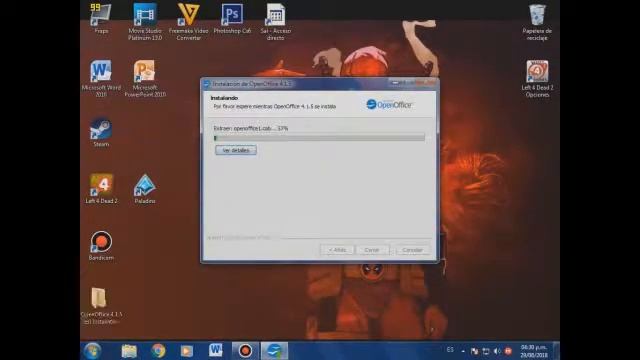Open Papelera de reciclaje
Image resolution: width=640 pixels, height=360 pixels.
pos(537,22)
